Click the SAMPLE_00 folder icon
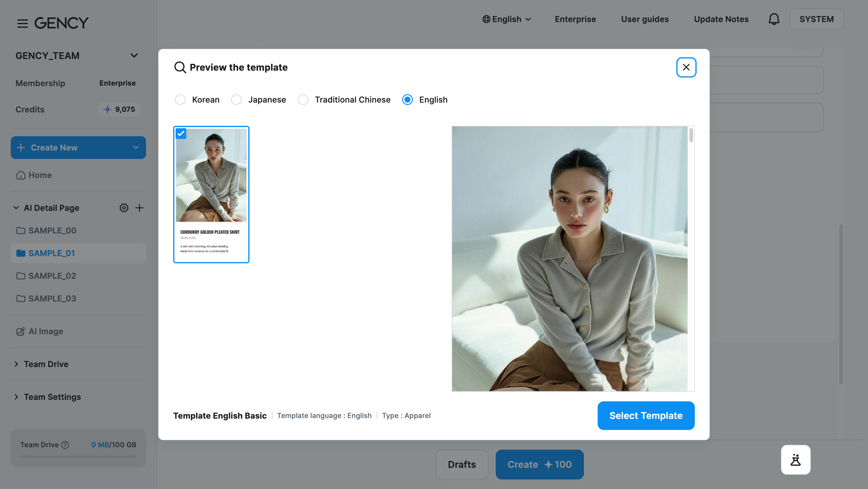This screenshot has height=489, width=868. [21, 230]
